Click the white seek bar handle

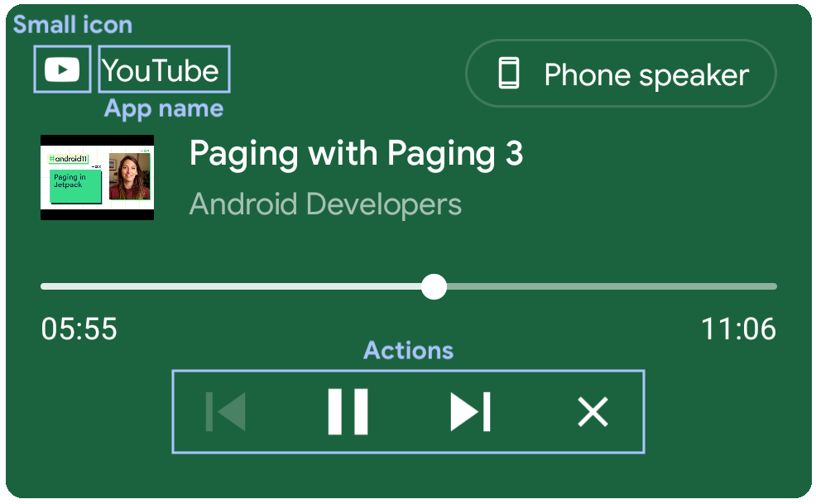click(434, 287)
